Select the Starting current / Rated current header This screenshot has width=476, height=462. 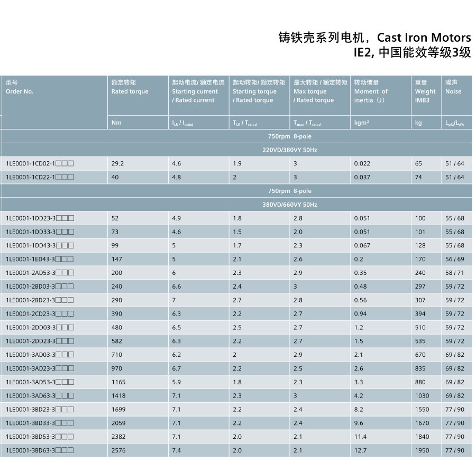[195, 91]
